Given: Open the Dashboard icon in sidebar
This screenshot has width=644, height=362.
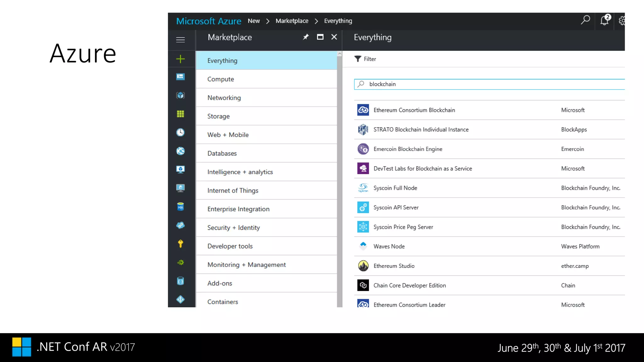Looking at the screenshot, I should click(x=180, y=77).
